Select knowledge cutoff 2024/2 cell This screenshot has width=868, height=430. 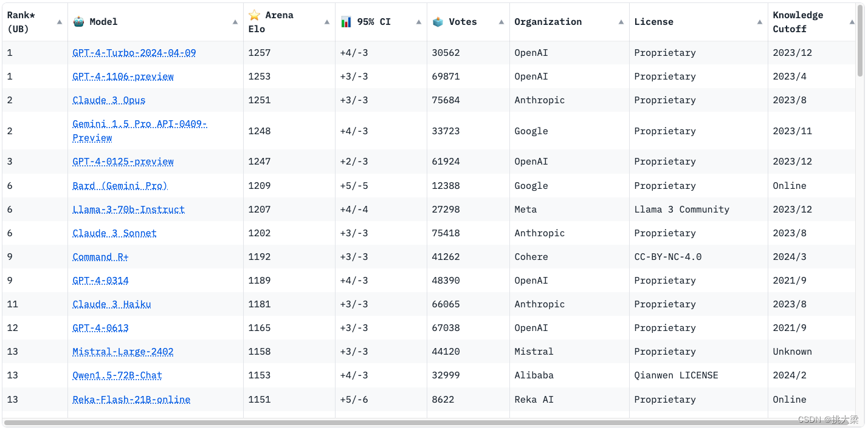812,375
